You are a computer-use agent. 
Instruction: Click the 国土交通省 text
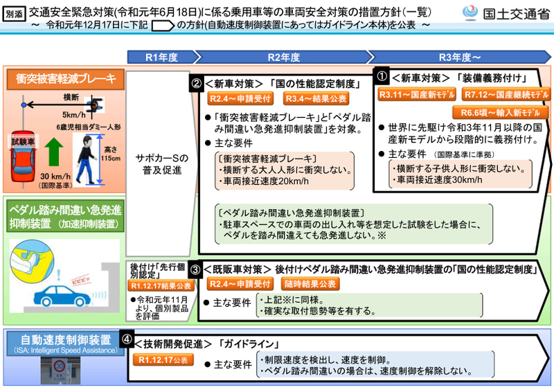click(517, 14)
